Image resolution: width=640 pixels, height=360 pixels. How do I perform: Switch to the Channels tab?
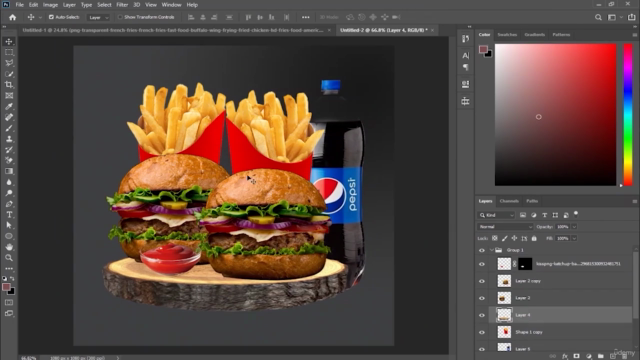tap(509, 201)
